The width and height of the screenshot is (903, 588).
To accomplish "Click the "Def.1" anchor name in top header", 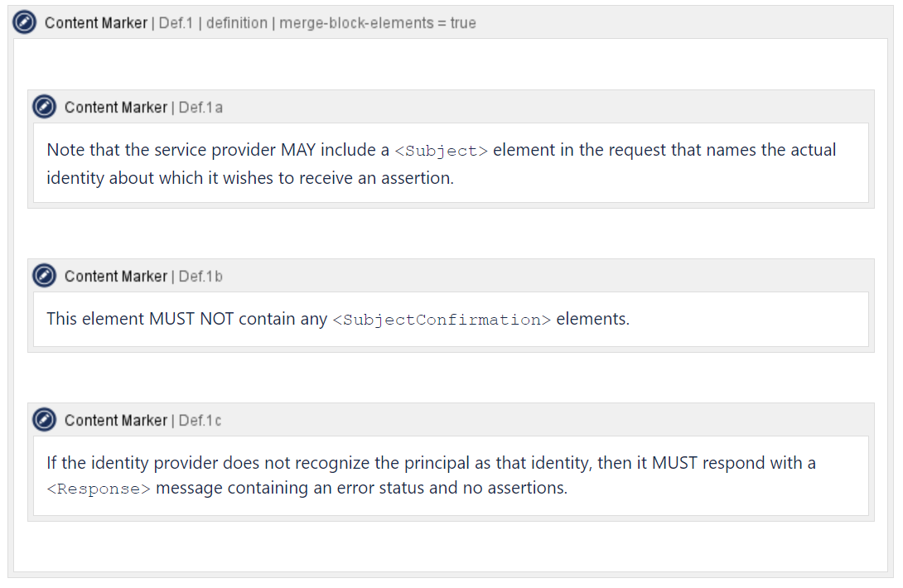I will coord(176,23).
